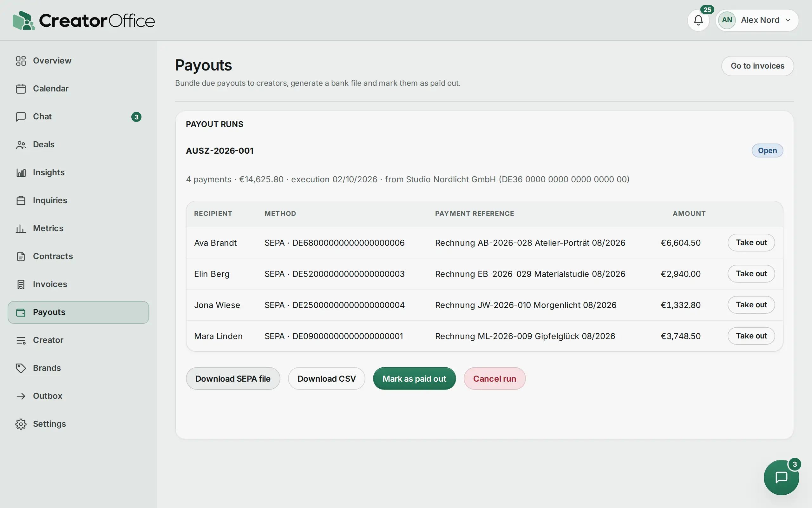Click the AN user avatar
This screenshot has height=508, width=812.
(727, 20)
